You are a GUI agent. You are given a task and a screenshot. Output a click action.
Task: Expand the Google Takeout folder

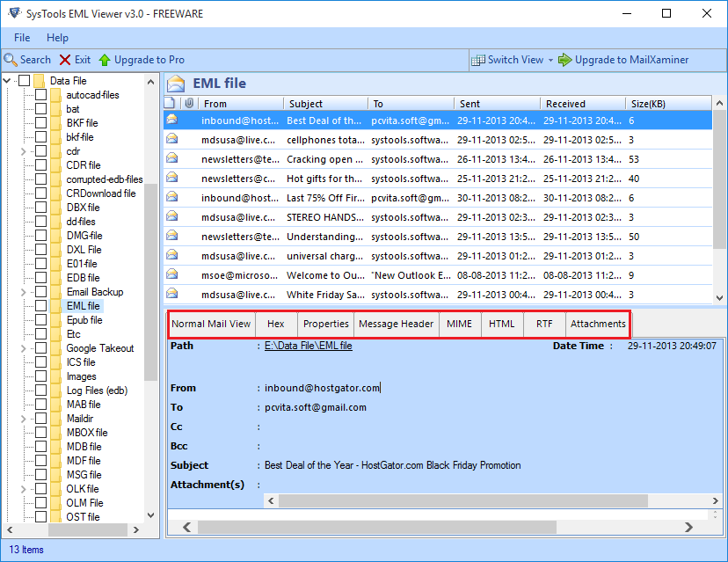[x=23, y=348]
